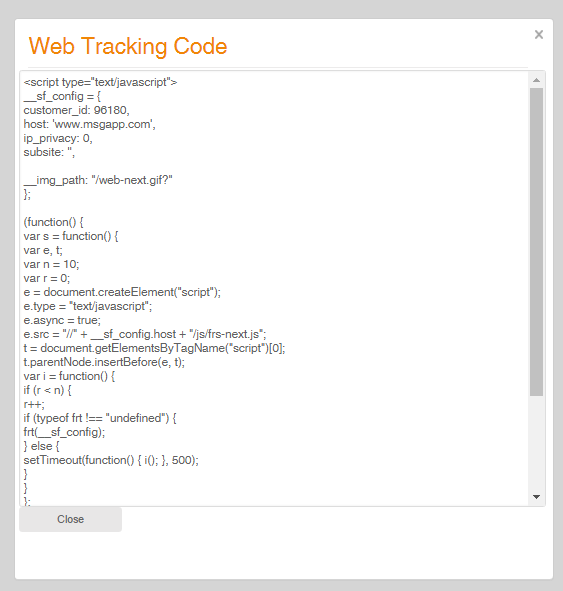
Task: Click the code box's scrollbar down arrow
Action: (x=536, y=497)
